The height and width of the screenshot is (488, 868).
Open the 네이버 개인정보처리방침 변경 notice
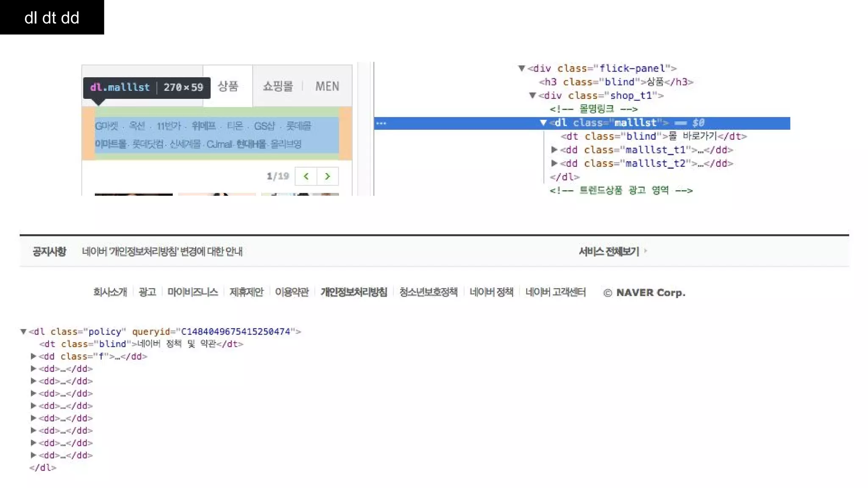pyautogui.click(x=162, y=252)
